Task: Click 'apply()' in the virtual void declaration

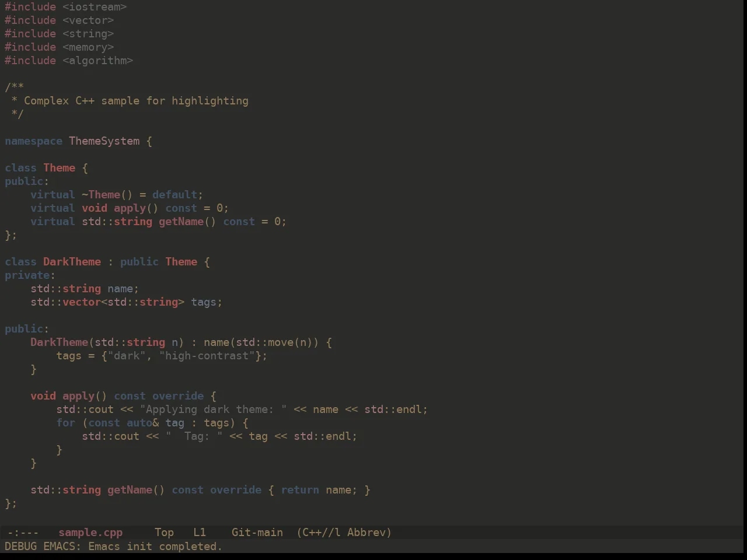Action: click(x=136, y=208)
